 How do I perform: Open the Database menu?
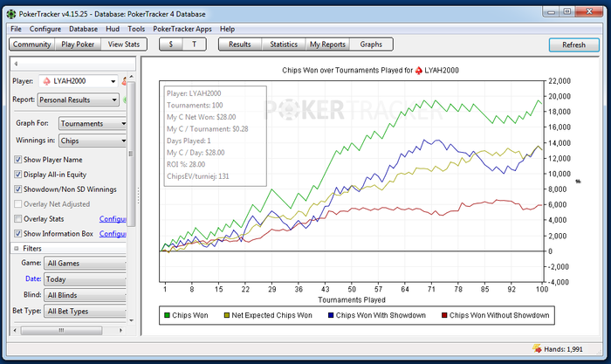[x=84, y=29]
